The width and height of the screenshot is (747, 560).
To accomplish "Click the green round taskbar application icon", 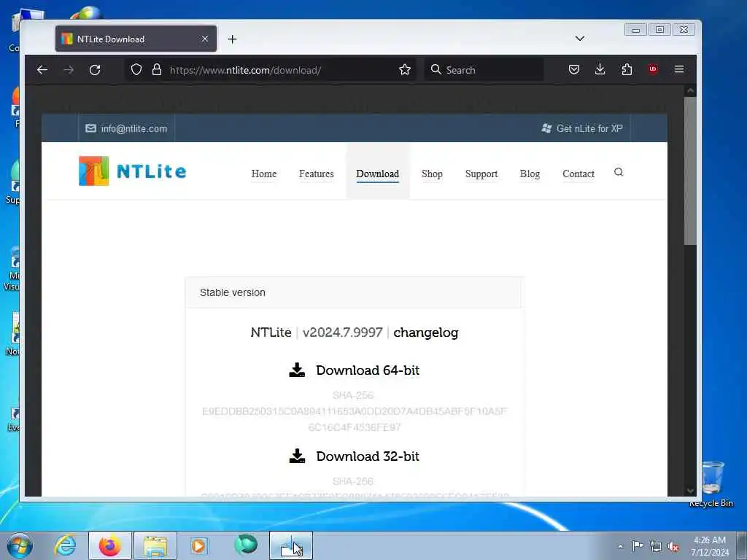I will click(246, 545).
